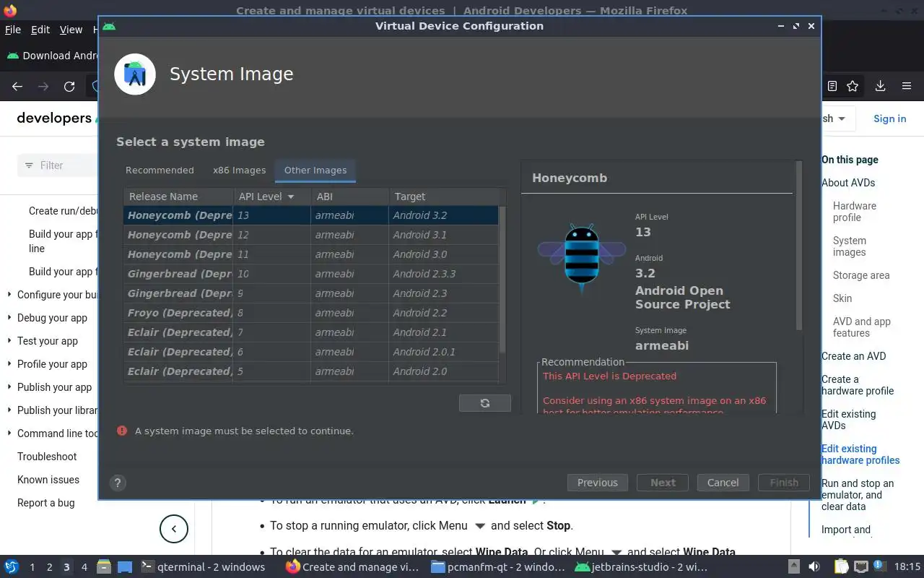
Task: Switch to workspace 2 in taskbar pager
Action: [49, 567]
